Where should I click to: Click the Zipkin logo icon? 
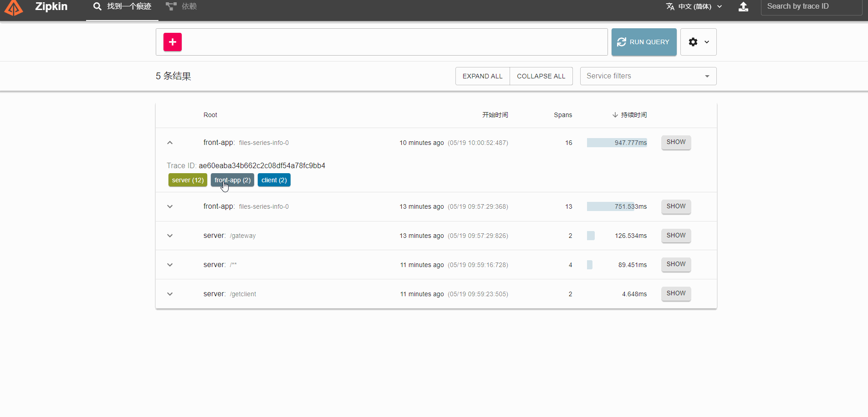pyautogui.click(x=14, y=7)
